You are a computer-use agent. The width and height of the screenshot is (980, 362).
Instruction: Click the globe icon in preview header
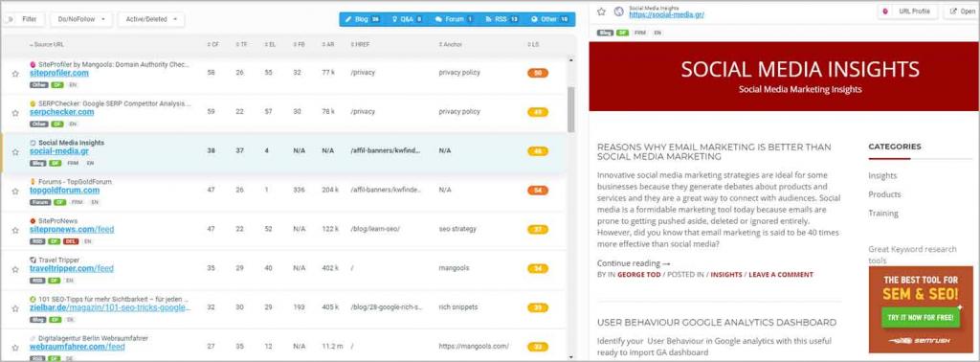click(619, 11)
